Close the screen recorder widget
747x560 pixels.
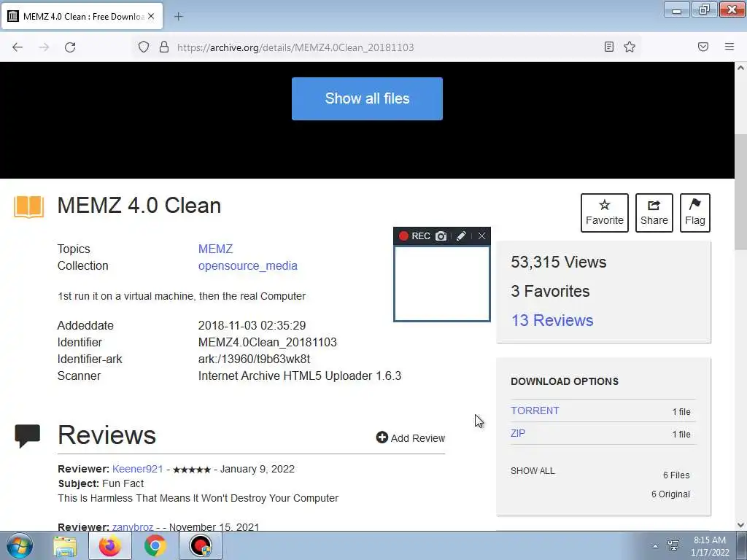tap(481, 236)
